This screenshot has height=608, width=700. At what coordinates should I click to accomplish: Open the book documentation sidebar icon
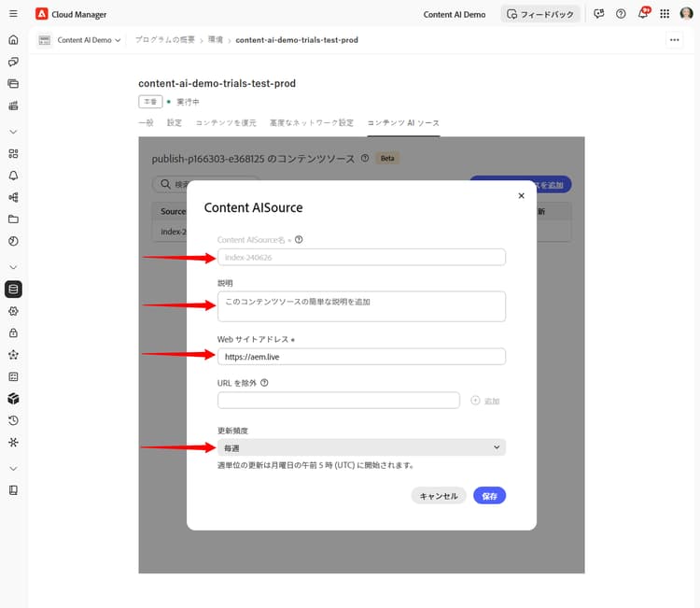tap(13, 490)
